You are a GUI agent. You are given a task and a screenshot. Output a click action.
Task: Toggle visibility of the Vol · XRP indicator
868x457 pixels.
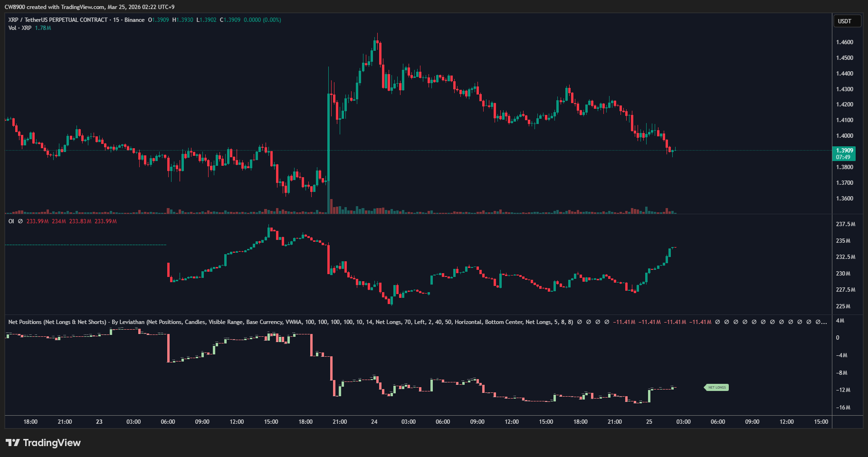19,28
